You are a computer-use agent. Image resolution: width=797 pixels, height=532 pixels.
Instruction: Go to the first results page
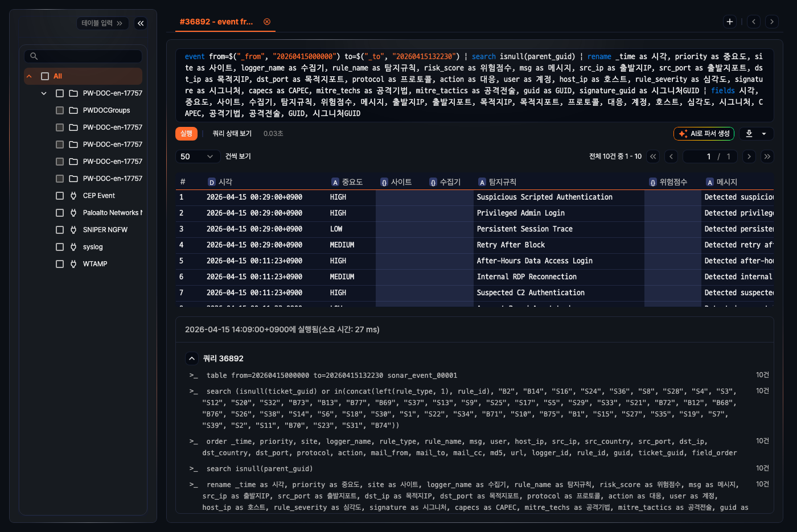[x=653, y=156]
